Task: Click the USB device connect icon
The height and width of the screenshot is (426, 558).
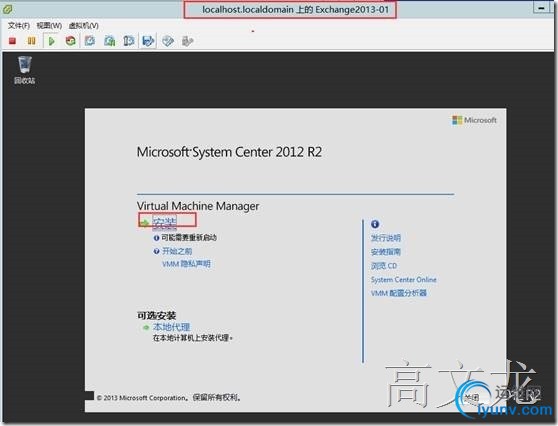Action: pos(187,41)
